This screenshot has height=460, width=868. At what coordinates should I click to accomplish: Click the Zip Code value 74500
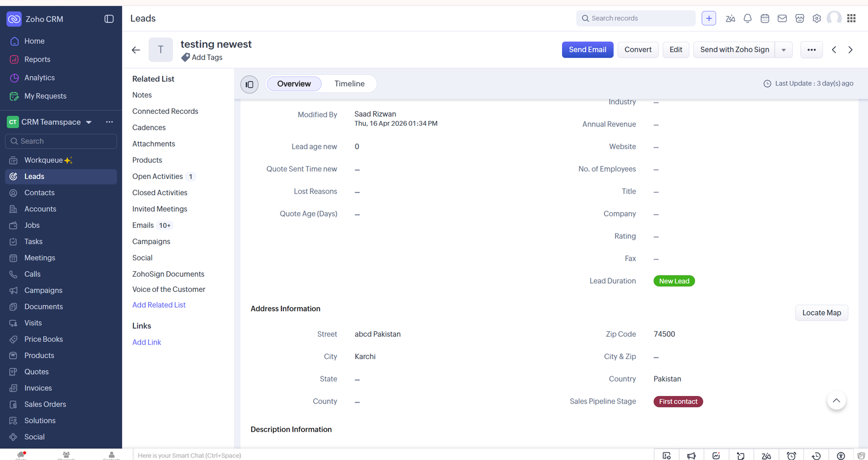click(665, 334)
